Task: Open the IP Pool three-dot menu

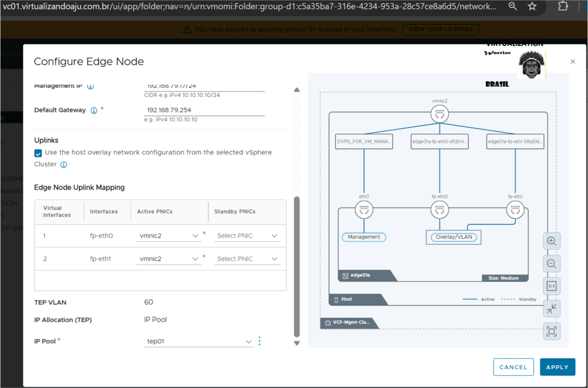Action: point(260,341)
